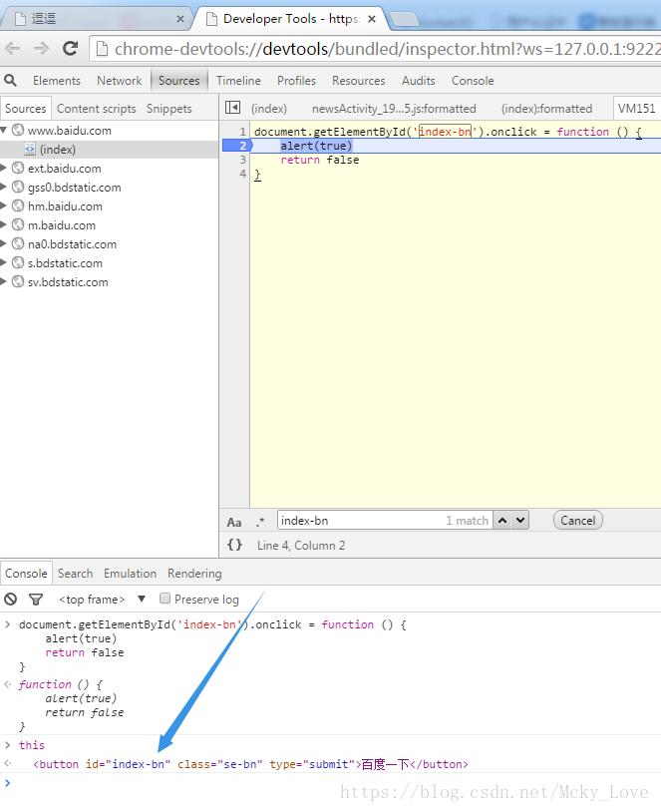Screen dimensions: 661x812
Task: Switch drawer to Emulation tab
Action: pyautogui.click(x=130, y=574)
